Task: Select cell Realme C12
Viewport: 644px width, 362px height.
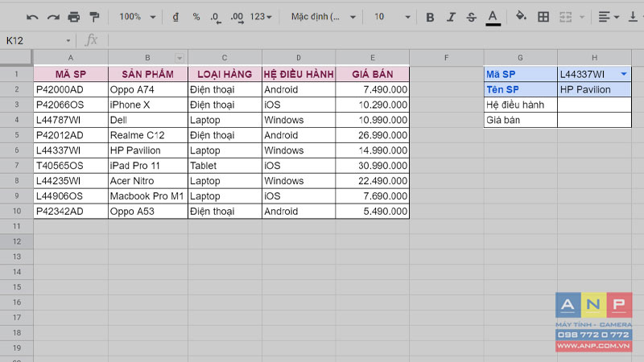Action: (x=148, y=135)
